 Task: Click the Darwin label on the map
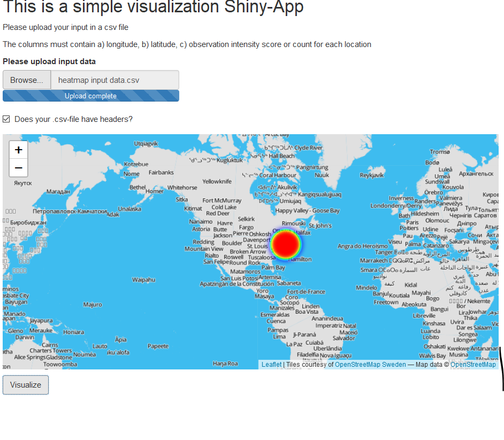(x=25, y=337)
